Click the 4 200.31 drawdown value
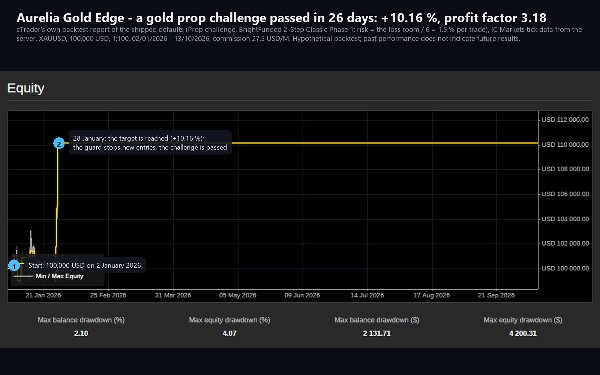 click(x=523, y=334)
